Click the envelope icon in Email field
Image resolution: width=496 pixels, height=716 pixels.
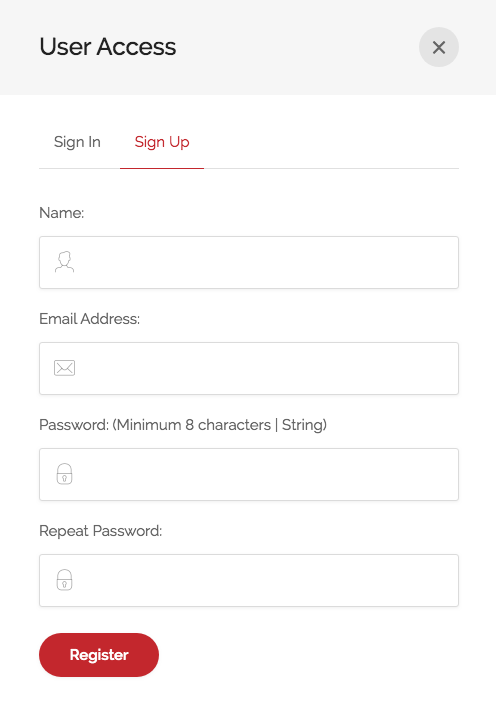pyautogui.click(x=64, y=368)
